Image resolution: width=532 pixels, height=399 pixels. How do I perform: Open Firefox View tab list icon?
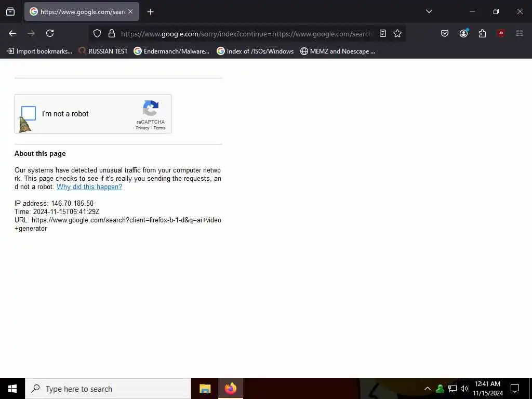click(10, 12)
